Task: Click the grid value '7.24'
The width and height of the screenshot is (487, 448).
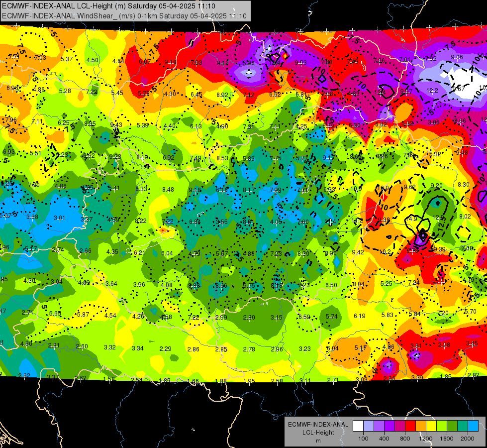Action: click(414, 283)
